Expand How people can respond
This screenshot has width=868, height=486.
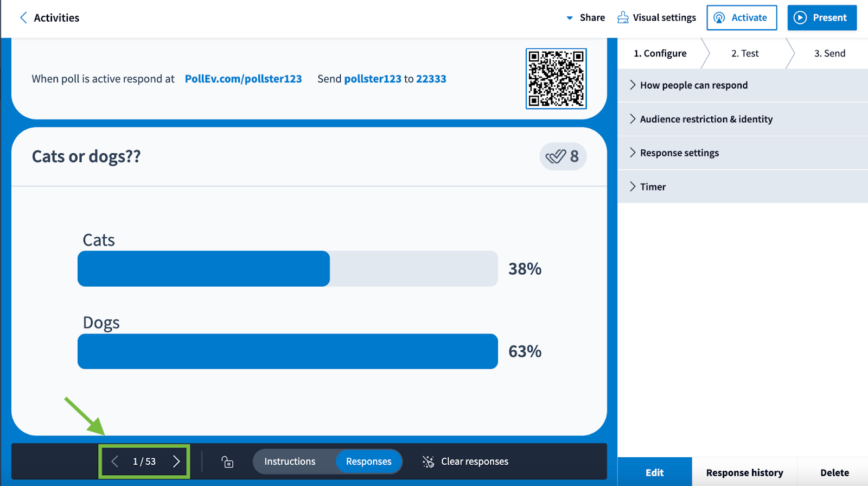(x=743, y=85)
